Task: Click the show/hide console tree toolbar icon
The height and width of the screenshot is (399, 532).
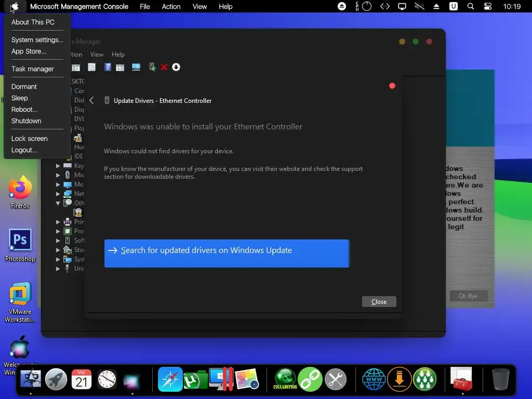Action: [x=76, y=67]
